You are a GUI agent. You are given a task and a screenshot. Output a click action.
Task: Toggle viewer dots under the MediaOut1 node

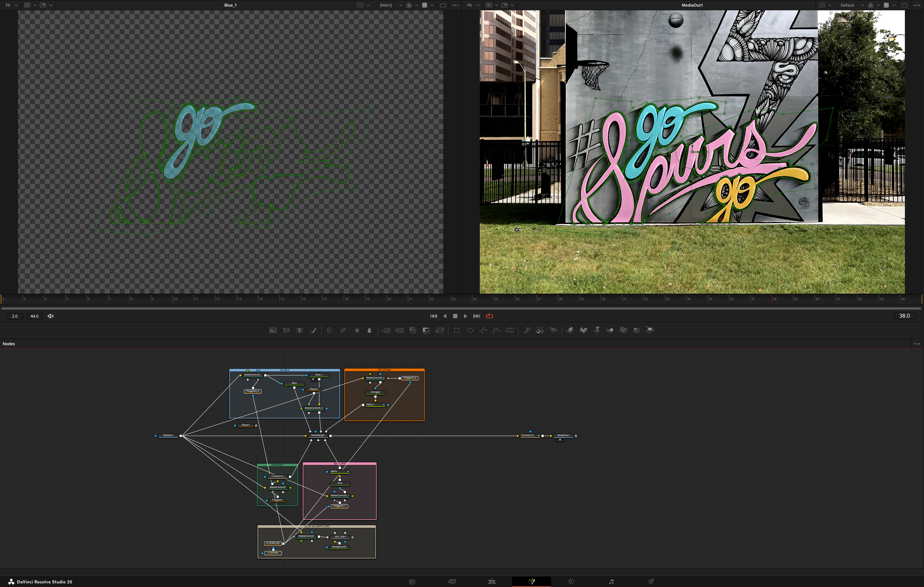tap(560, 439)
